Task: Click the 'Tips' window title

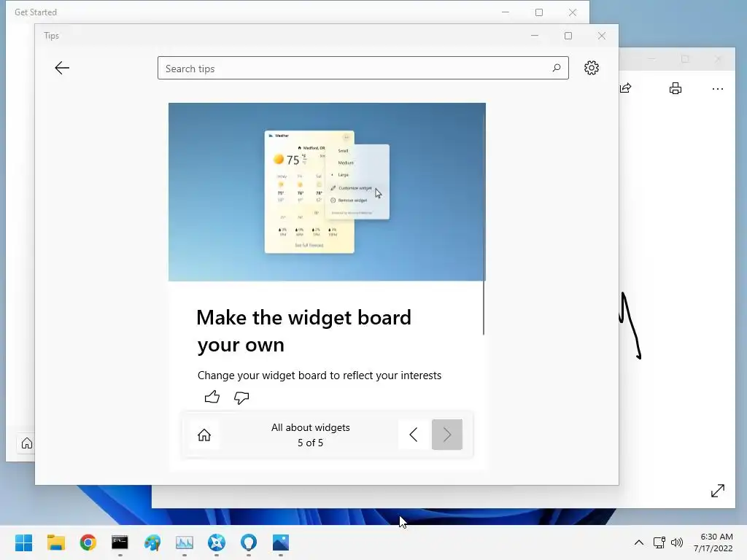Action: 52,36
